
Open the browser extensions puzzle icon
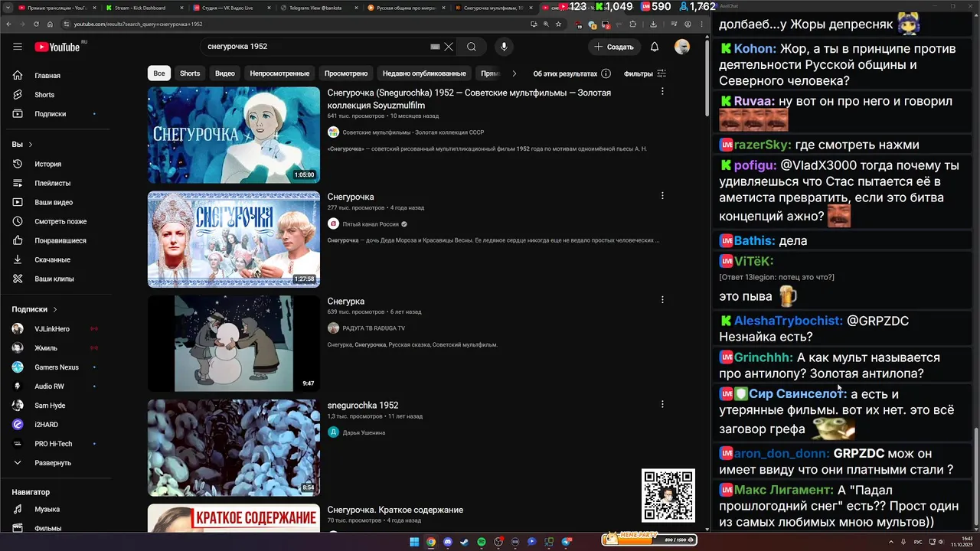632,24
